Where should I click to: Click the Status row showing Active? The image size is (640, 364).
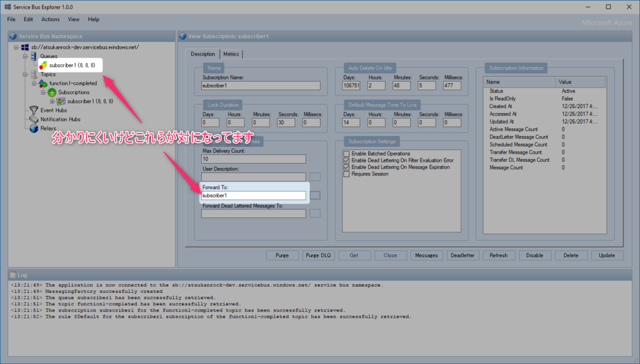(x=544, y=91)
